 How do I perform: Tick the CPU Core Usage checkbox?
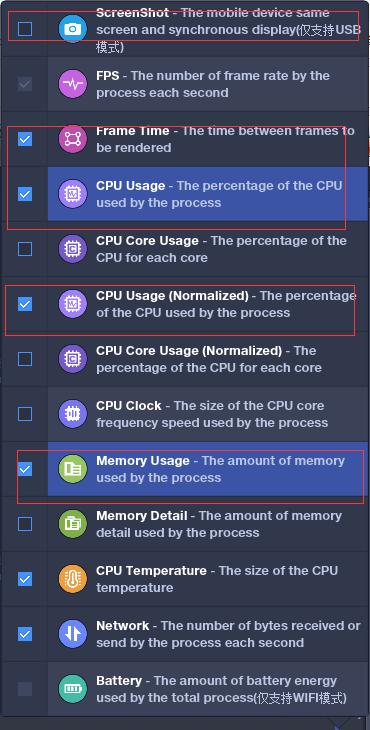point(25,249)
